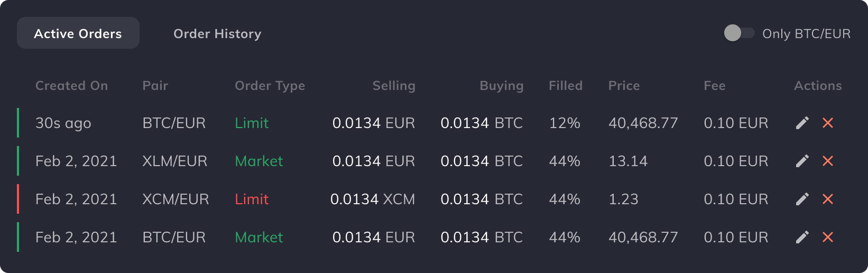Edit the XCM/EUR limit order
The image size is (868, 273).
(802, 199)
